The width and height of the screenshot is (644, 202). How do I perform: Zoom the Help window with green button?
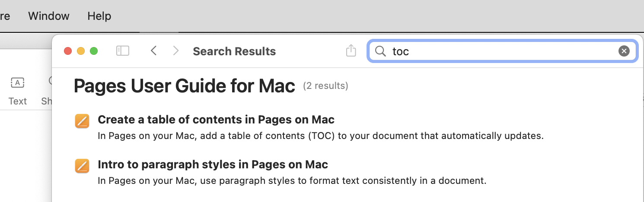[94, 51]
